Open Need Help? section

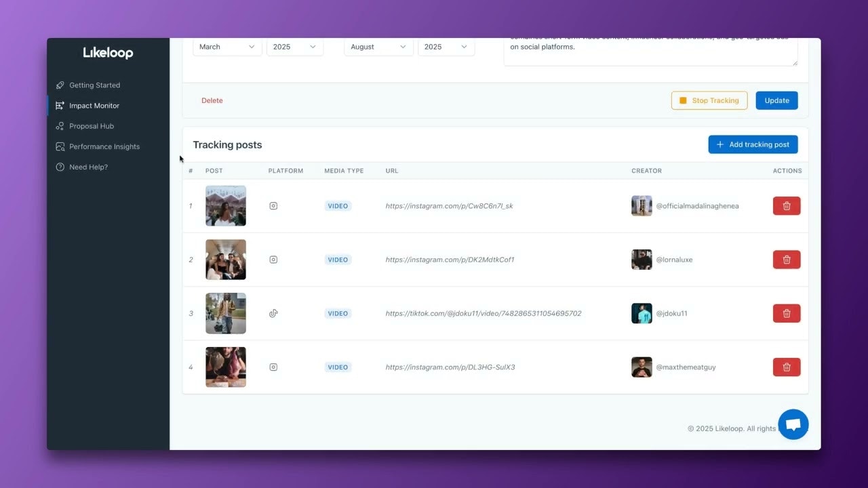click(88, 167)
